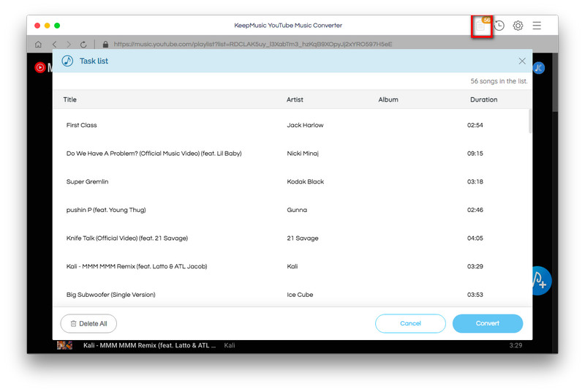The height and width of the screenshot is (392, 585).
Task: Click artist Ice Cube
Action: click(x=300, y=295)
